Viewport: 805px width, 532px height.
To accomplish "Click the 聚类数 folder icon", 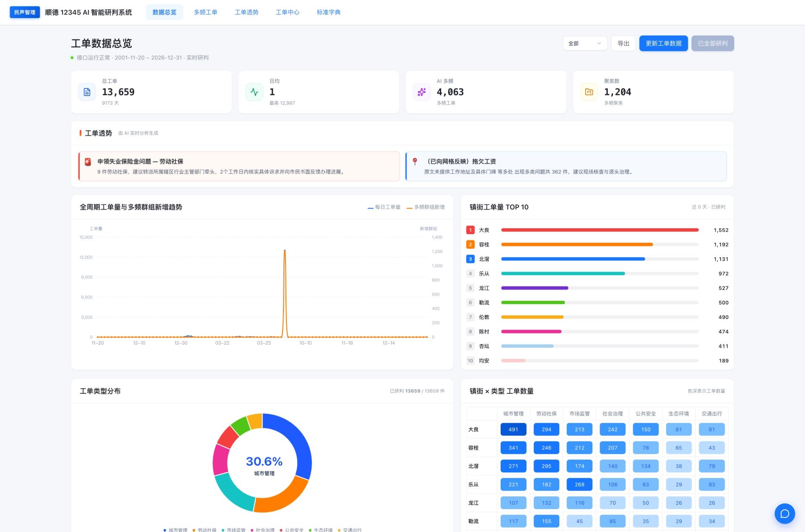I will tap(589, 92).
